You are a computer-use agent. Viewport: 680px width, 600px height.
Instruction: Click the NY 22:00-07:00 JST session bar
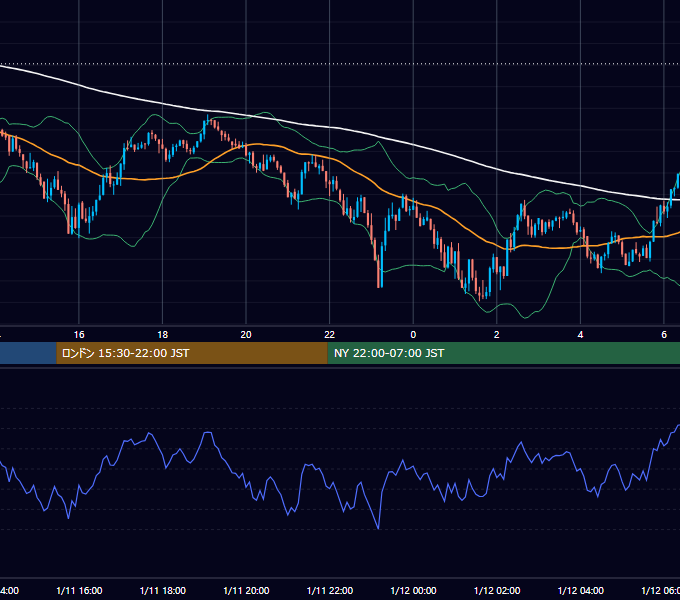click(x=503, y=353)
